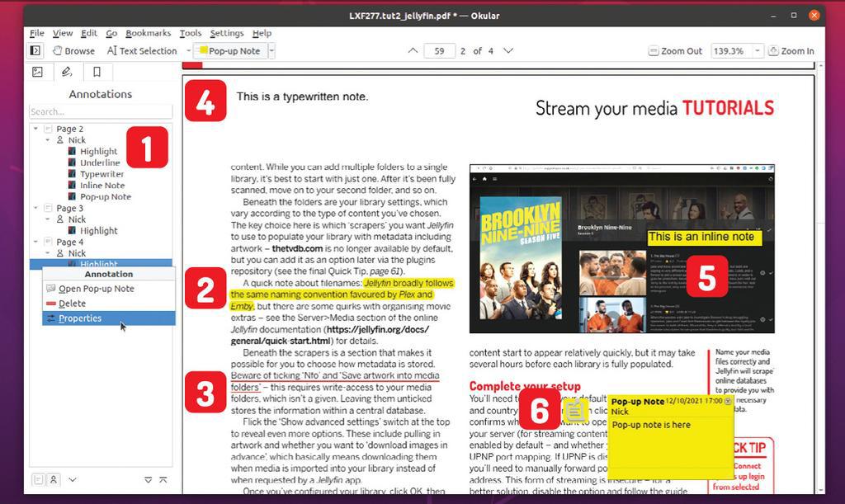Collapse Nick under Page 2
This screenshot has height=504, width=845.
47,140
